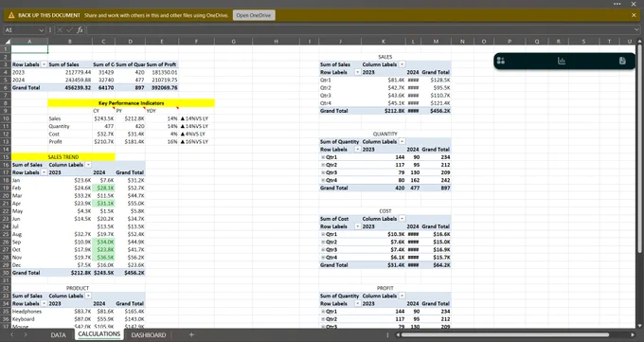Image resolution: width=644 pixels, height=342 pixels.
Task: Click the document icon in floating toolbar
Action: click(622, 61)
